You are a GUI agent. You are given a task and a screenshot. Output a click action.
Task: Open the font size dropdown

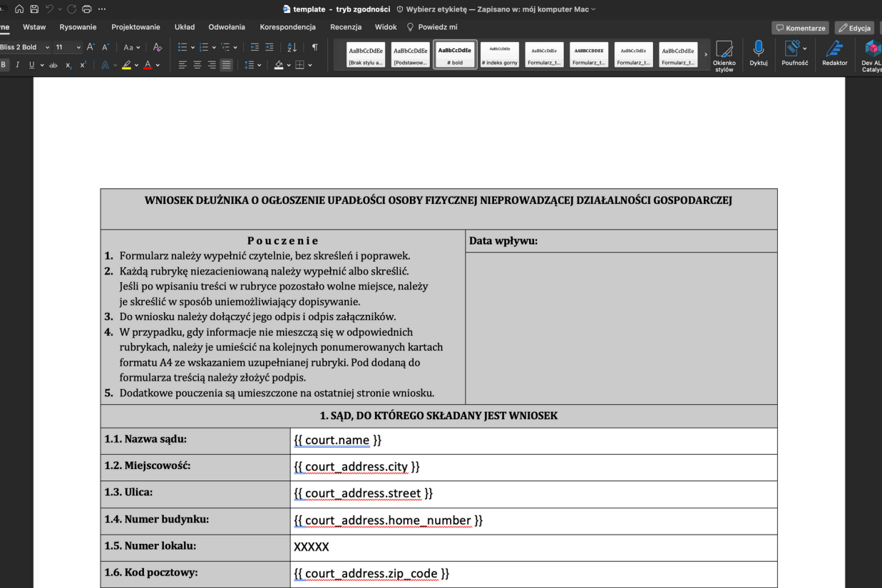tap(77, 46)
